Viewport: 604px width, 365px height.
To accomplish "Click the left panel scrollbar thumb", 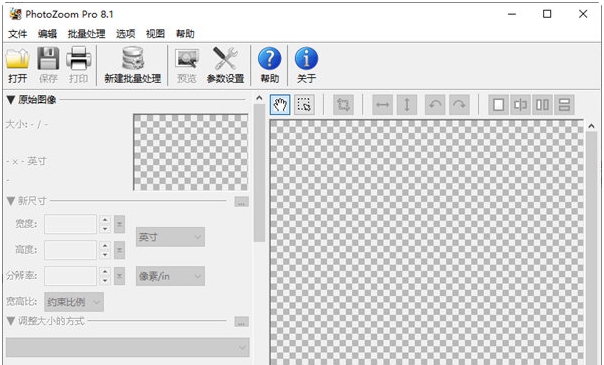I will 259,173.
